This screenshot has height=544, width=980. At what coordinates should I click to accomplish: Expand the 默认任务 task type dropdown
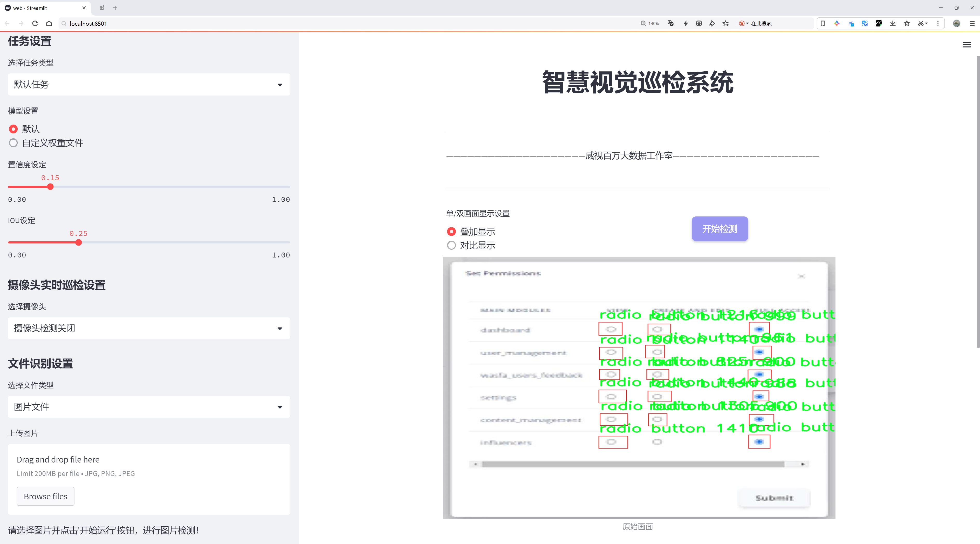(x=149, y=84)
